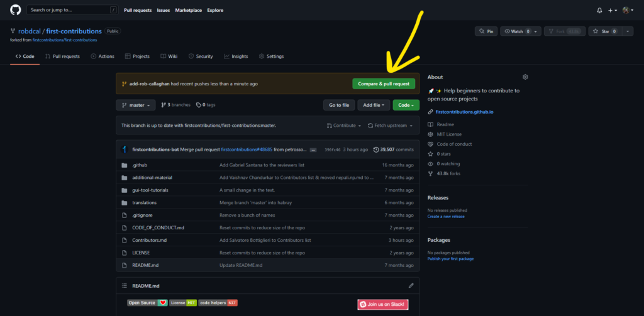Open the Contribute dropdown
Viewport: 644px width, 316px height.
(344, 126)
